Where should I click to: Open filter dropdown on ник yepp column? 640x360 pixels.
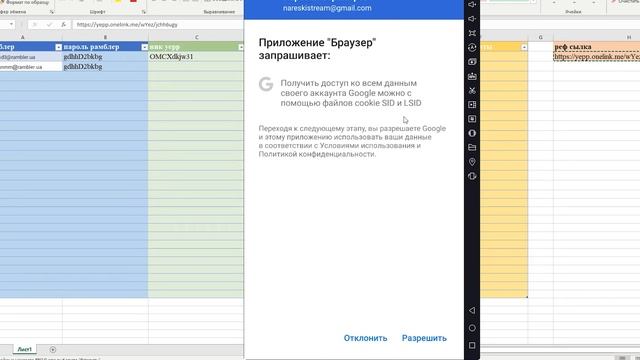pos(241,47)
